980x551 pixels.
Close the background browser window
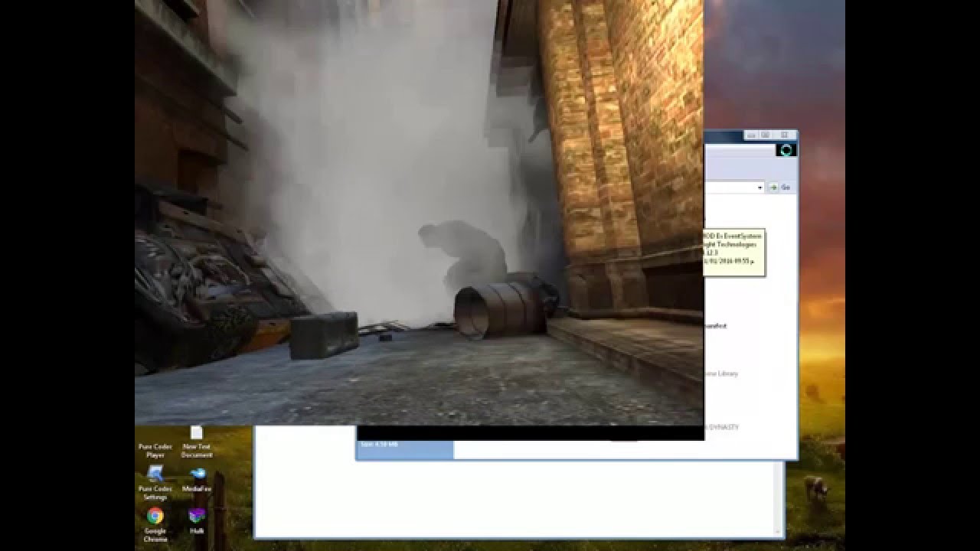[x=783, y=135]
